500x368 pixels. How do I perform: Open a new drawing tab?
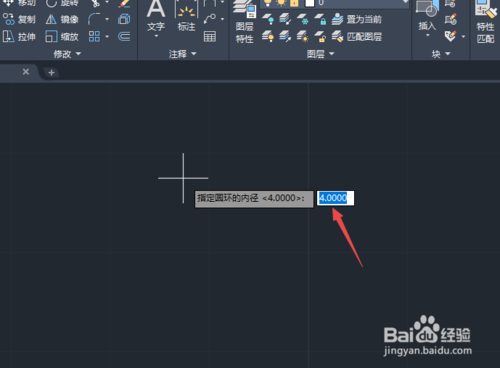tap(51, 72)
